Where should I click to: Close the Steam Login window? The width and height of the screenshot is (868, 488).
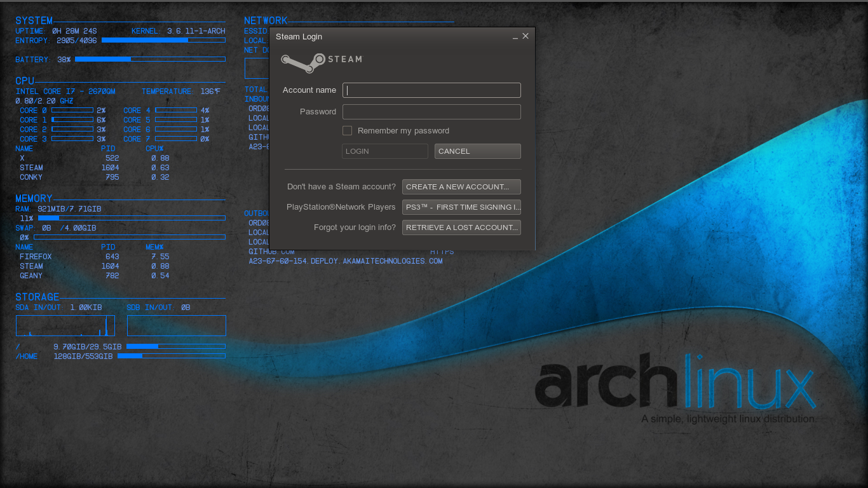(526, 36)
